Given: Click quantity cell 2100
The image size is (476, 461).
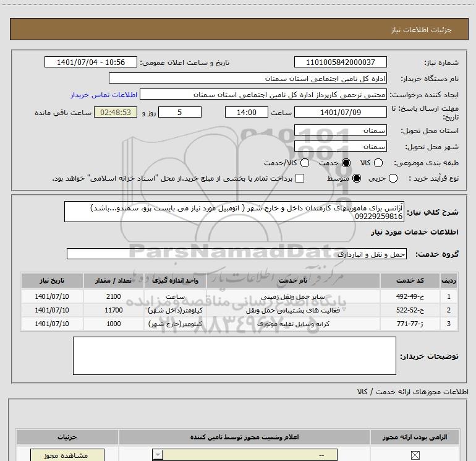Looking at the screenshot, I should pyautogui.click(x=114, y=296).
